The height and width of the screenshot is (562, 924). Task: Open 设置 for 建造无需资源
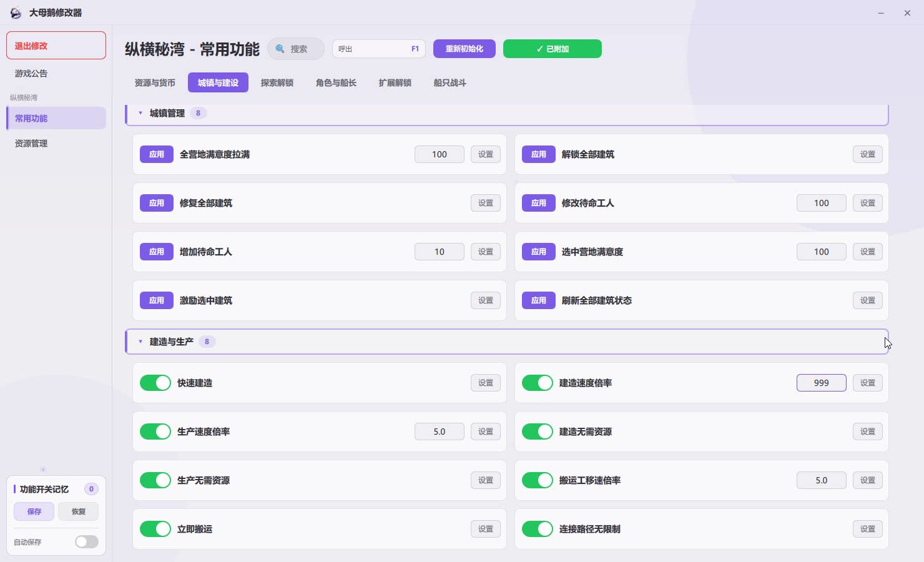pos(868,431)
